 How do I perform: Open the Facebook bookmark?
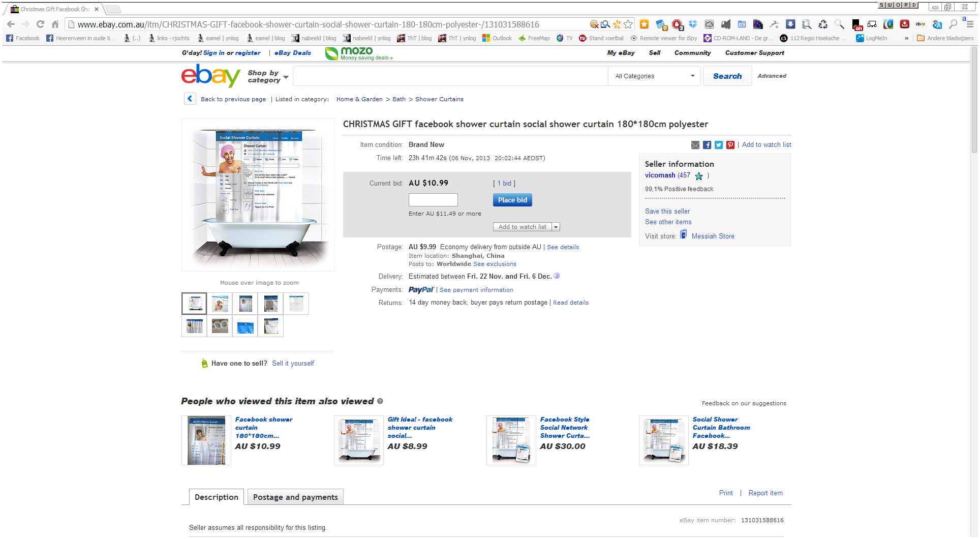click(23, 38)
